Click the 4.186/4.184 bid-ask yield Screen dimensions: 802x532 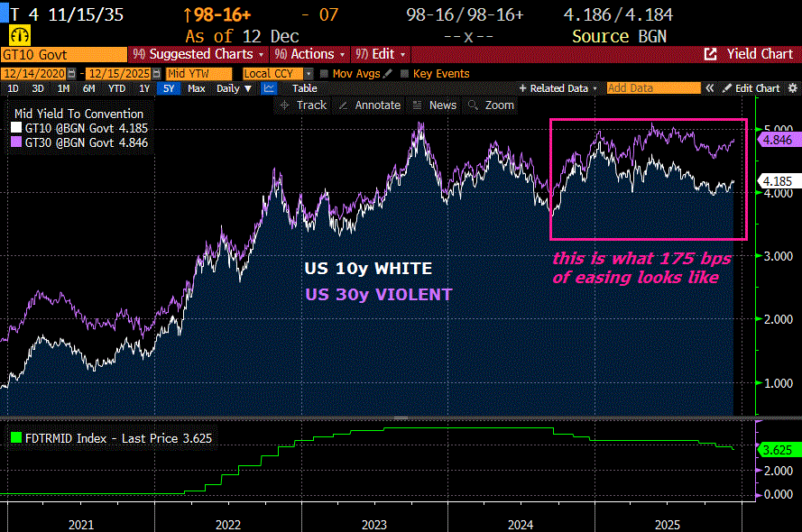click(x=618, y=14)
